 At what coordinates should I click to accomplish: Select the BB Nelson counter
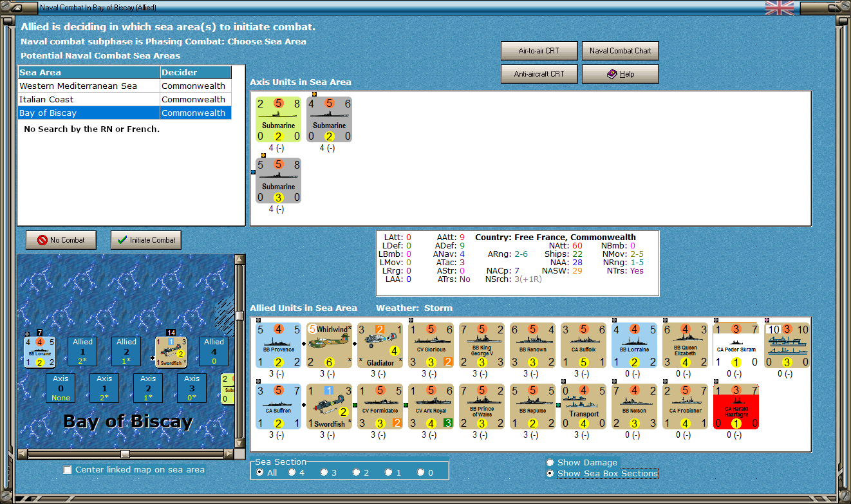635,407
